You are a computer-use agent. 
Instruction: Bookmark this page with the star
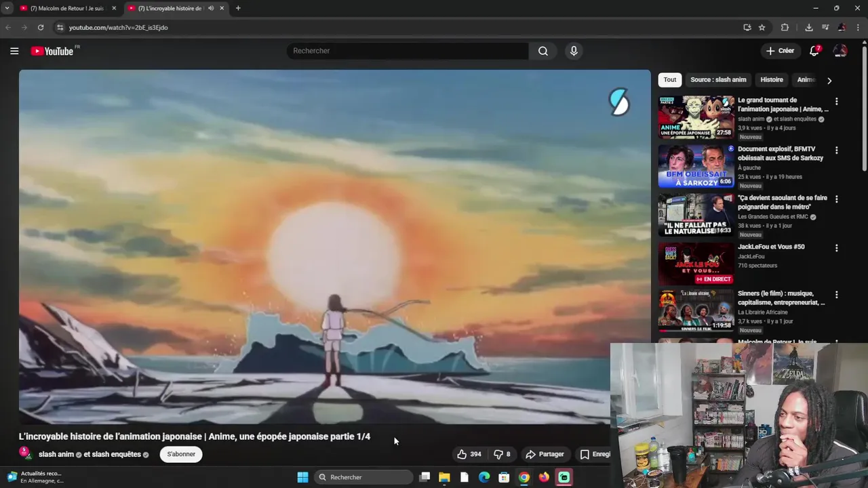click(762, 27)
